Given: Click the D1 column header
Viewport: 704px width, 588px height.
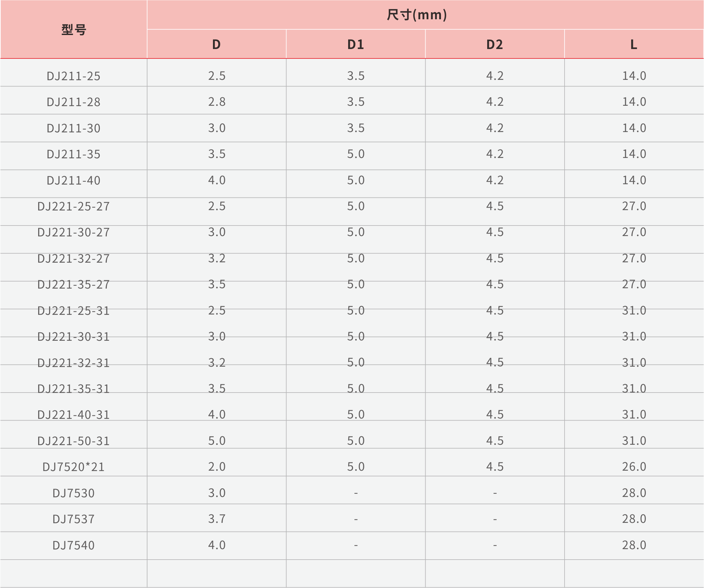Looking at the screenshot, I should pyautogui.click(x=356, y=44).
